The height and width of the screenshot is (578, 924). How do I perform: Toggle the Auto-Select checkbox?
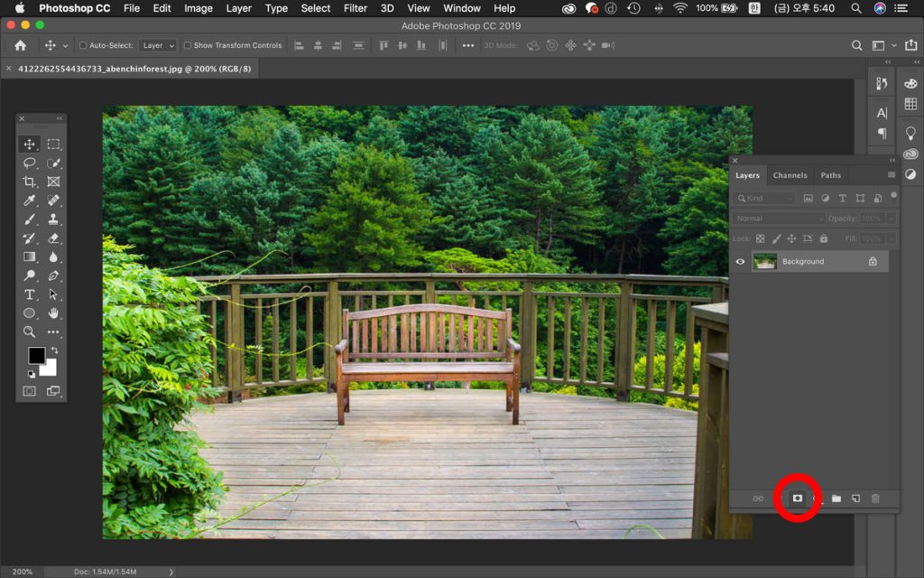[x=83, y=45]
